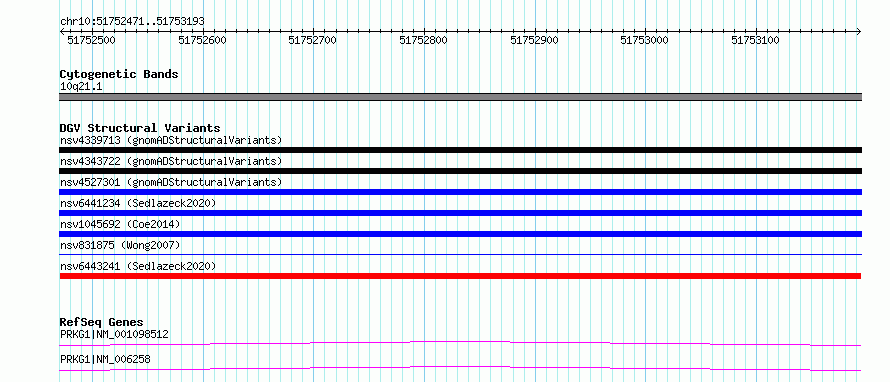Click the magenta line for PRKG1|NM_006258
Image resolution: width=890 pixels, height=382 pixels.
[x=460, y=369]
